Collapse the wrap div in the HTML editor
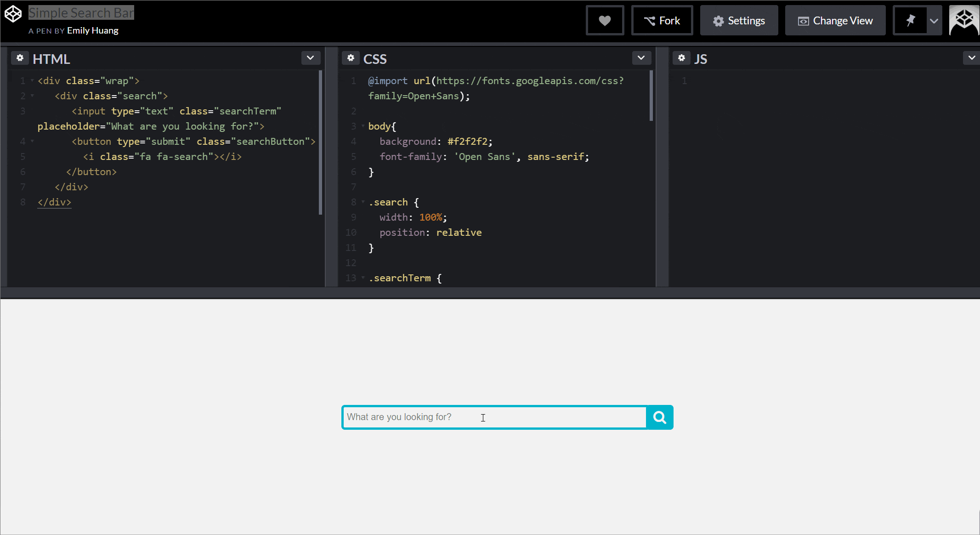980x535 pixels. pos(32,80)
